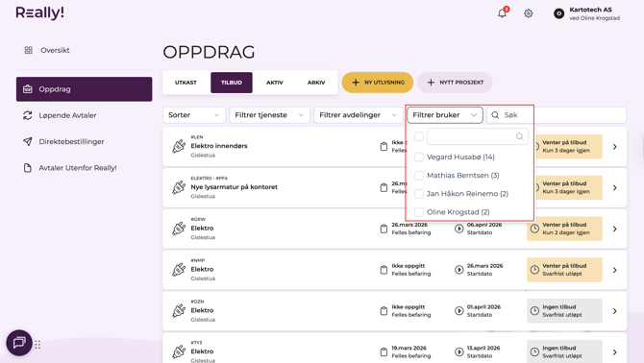Click Venter på tilbud Svarfrist utløpt status
The image size is (644, 363).
click(564, 270)
